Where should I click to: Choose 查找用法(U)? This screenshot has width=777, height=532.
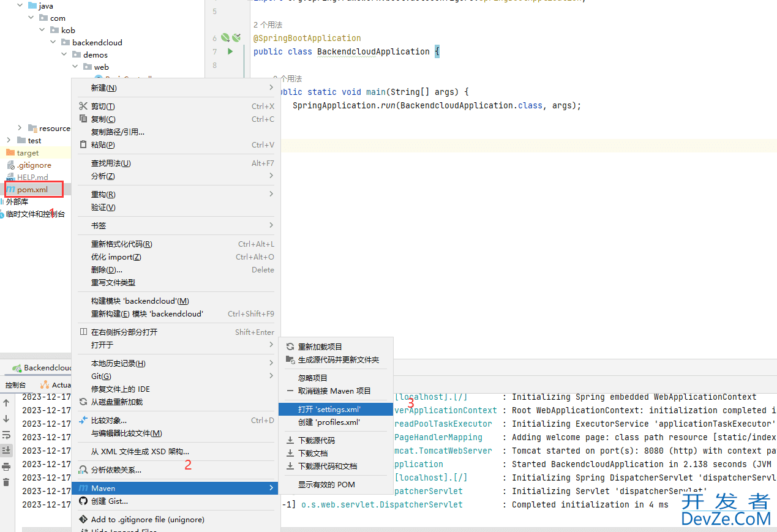[176, 163]
